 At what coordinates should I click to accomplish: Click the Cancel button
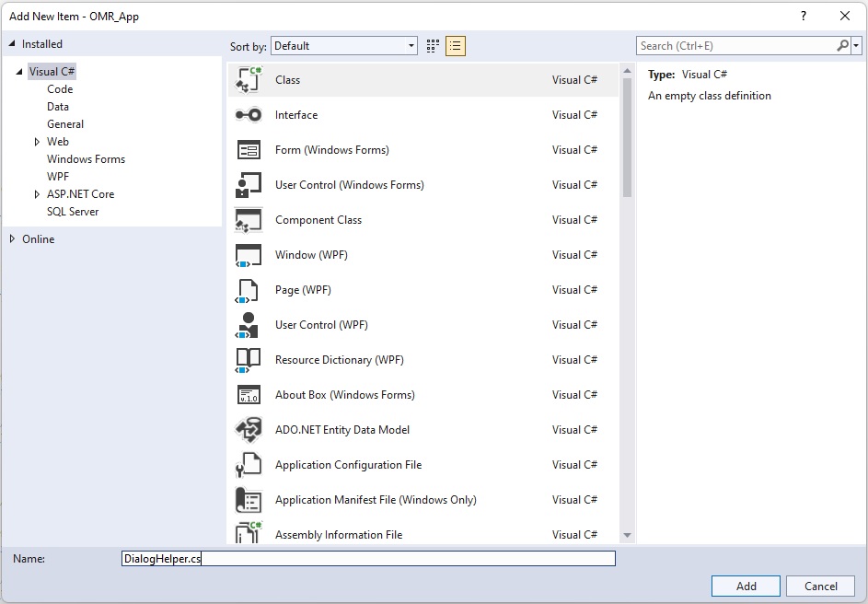821,586
